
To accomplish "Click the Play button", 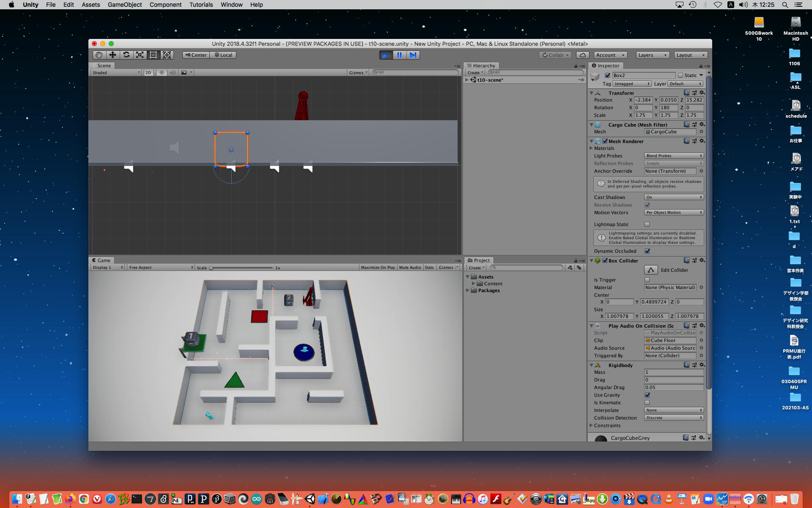I will point(385,55).
